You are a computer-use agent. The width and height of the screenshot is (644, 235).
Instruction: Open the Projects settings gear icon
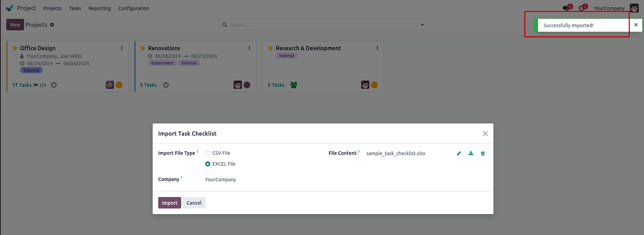pos(52,25)
